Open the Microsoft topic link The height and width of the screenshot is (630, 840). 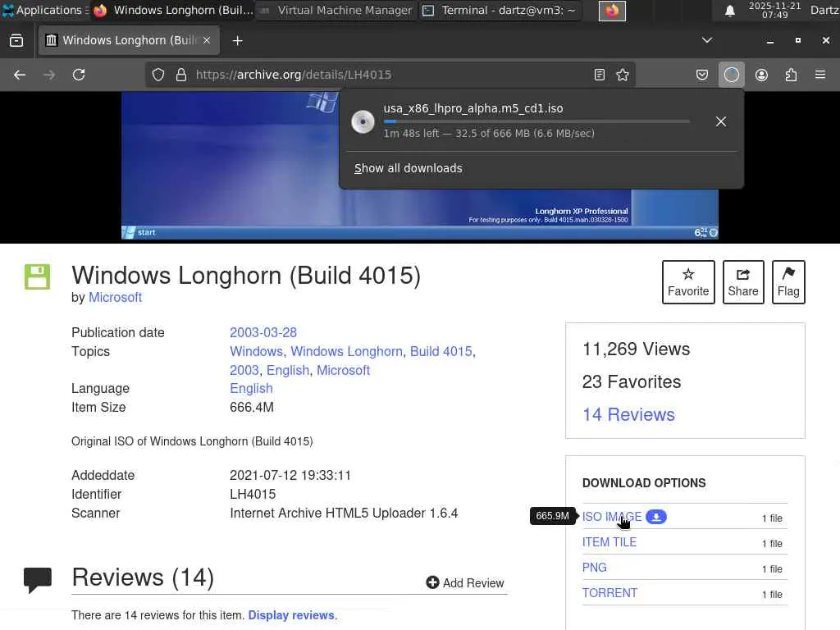click(344, 370)
